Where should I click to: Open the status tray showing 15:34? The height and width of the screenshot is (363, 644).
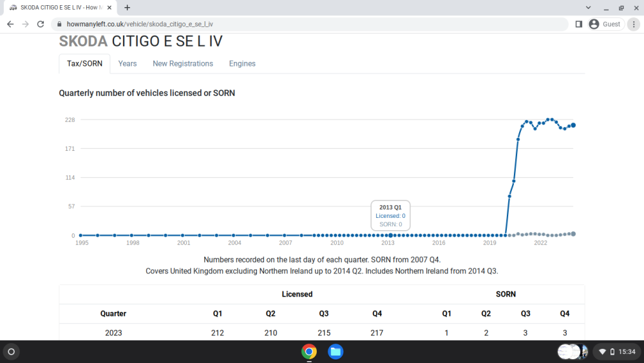[x=618, y=352]
